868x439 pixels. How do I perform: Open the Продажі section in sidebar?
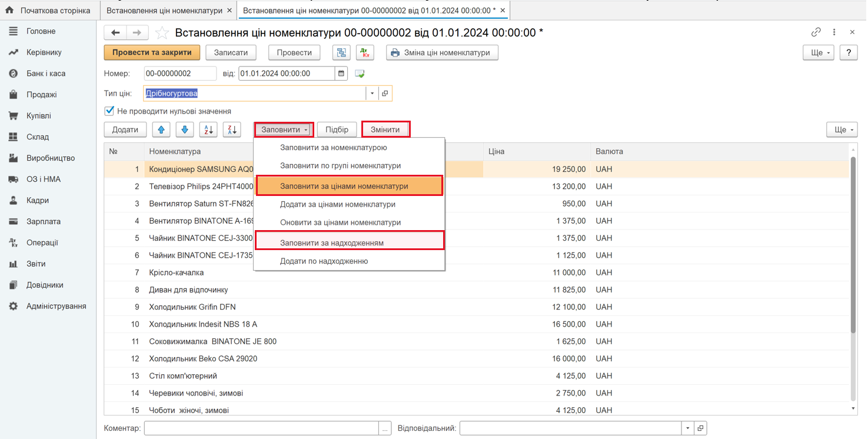pyautogui.click(x=41, y=95)
